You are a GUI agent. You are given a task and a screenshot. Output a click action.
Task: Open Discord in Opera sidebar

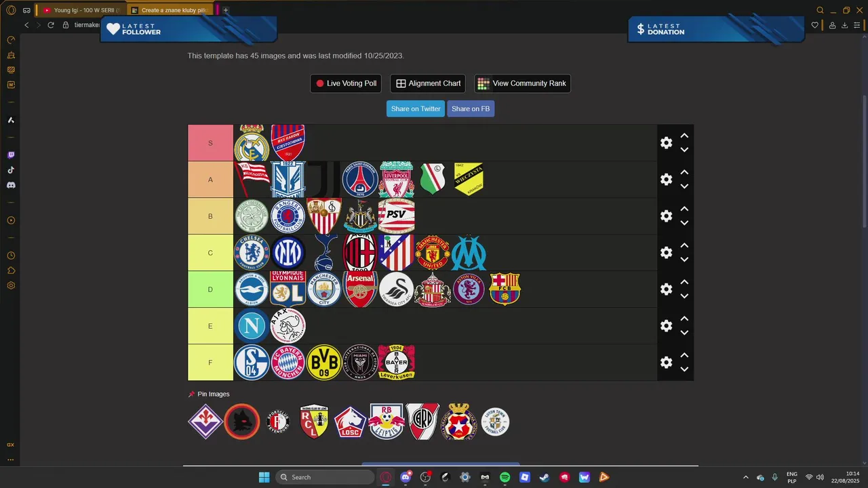(11, 185)
